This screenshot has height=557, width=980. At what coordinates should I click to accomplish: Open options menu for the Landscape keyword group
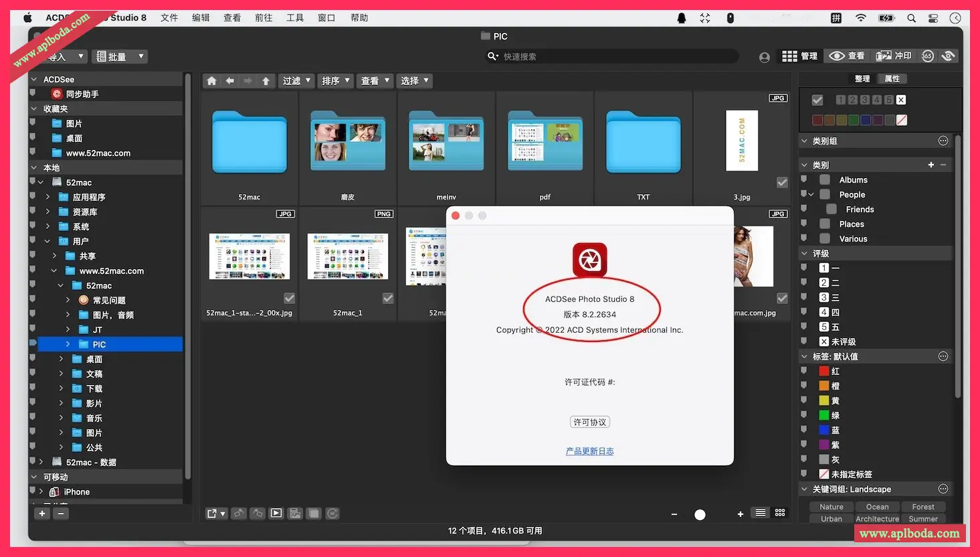coord(943,489)
